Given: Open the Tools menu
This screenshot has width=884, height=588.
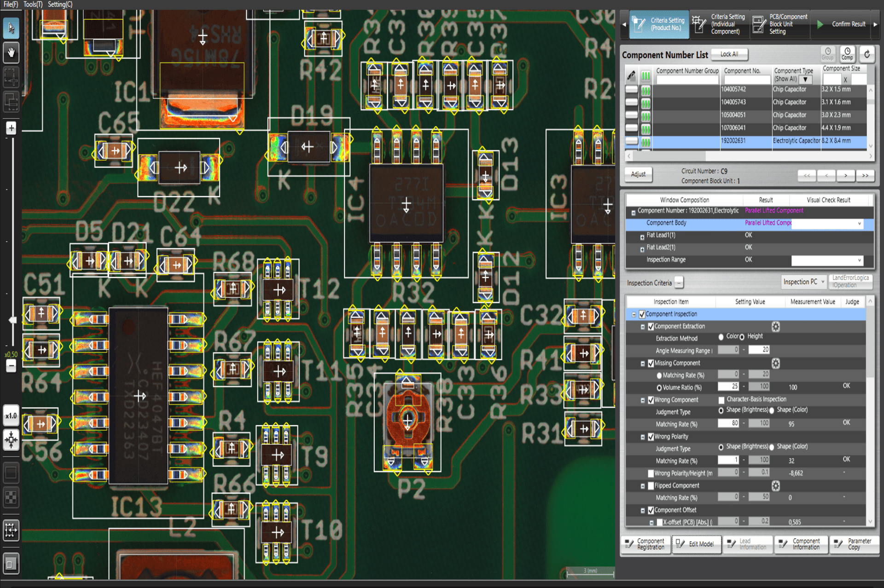Looking at the screenshot, I should point(33,4).
